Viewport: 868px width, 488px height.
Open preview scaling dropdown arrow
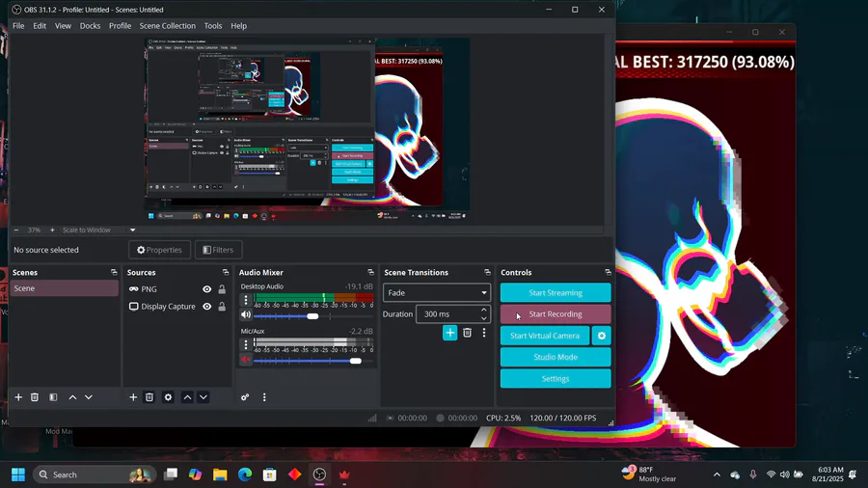pos(132,230)
